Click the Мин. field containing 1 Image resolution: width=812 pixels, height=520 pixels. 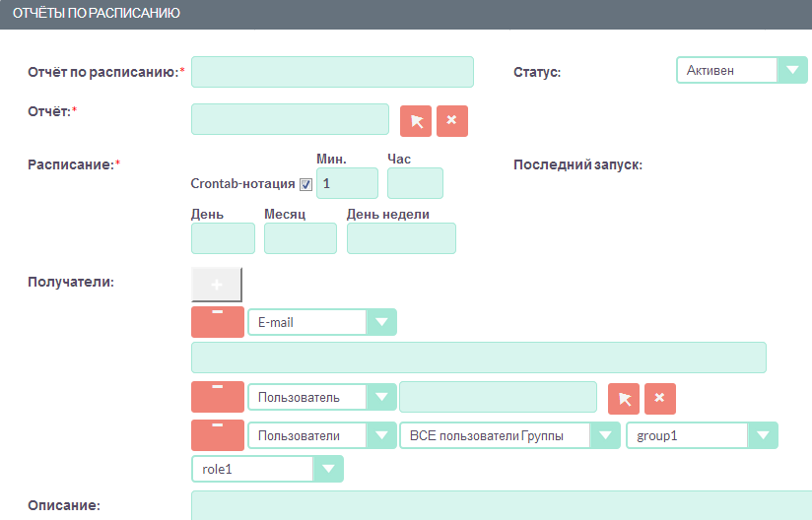[x=347, y=184]
